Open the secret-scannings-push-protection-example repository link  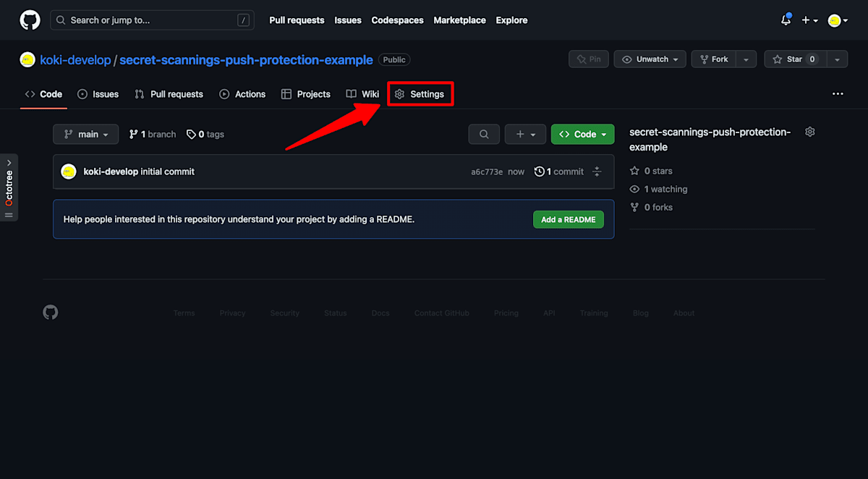tap(246, 60)
